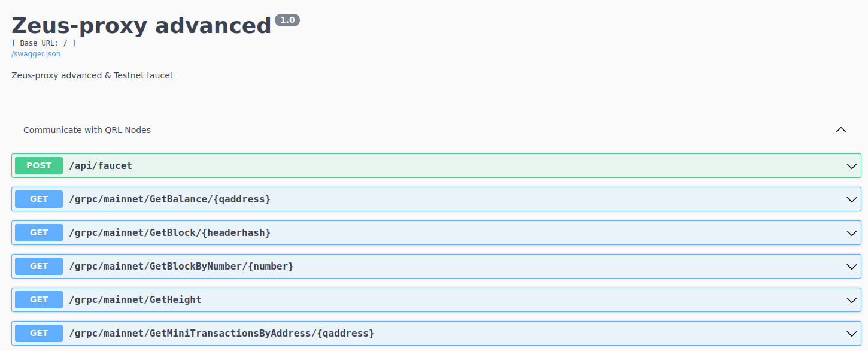This screenshot has width=868, height=351.
Task: Click the GET badge for GetHeight
Action: point(39,299)
